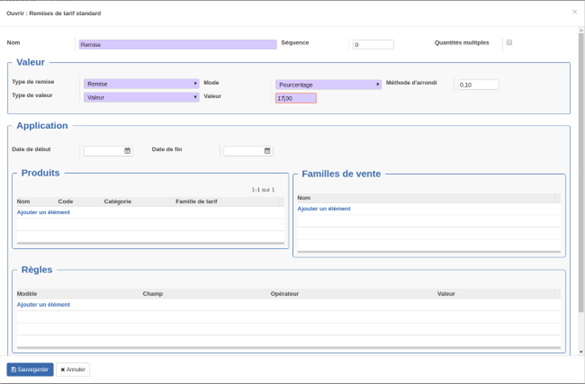Click the scrollbar up arrow
Image resolution: width=585 pixels, height=384 pixels.
coord(581,29)
